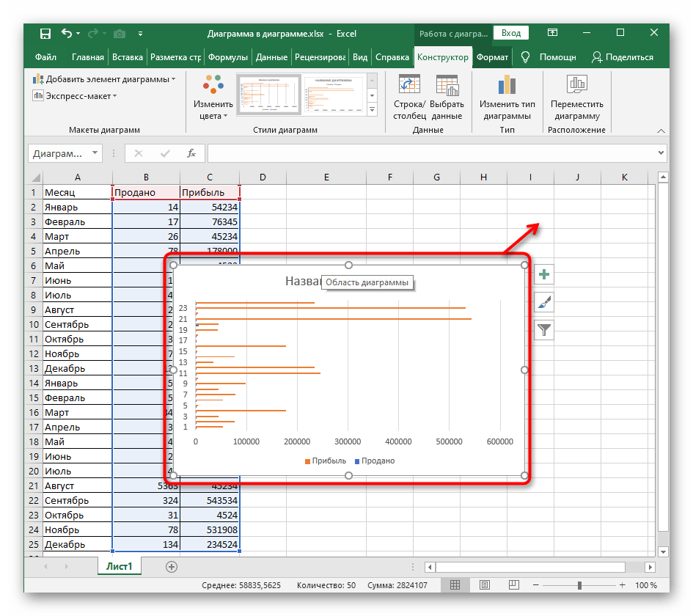Select column header D

click(x=263, y=177)
